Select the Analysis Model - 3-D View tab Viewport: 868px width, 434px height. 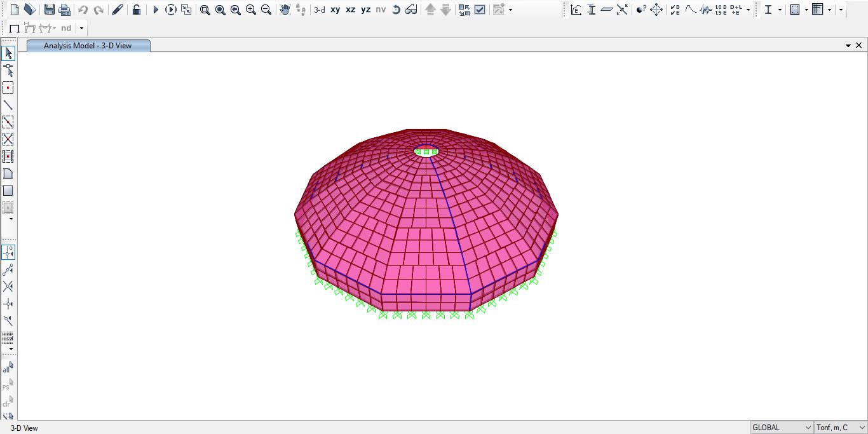point(88,46)
